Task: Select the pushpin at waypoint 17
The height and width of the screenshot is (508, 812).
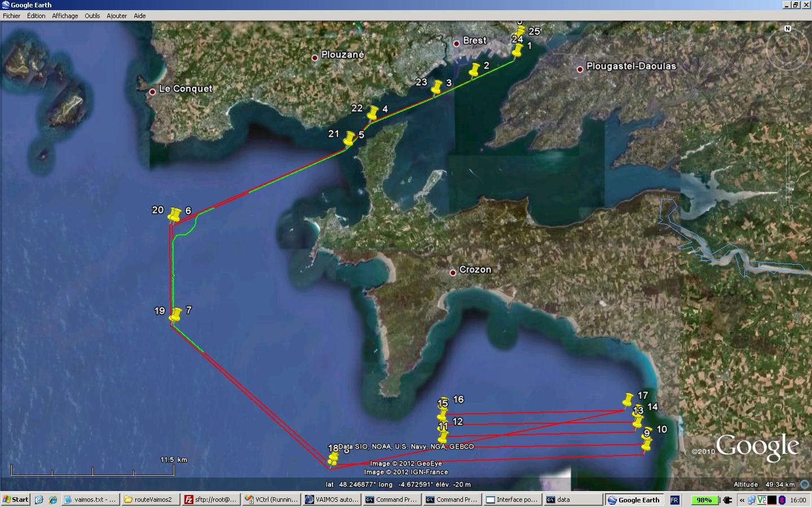Action: pos(628,400)
